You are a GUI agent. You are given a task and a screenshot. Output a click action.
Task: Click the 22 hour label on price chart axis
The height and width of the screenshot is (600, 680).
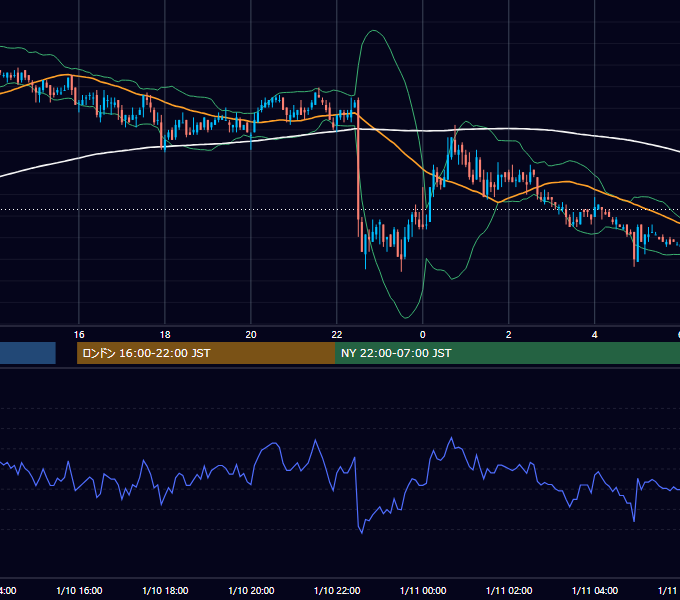(x=337, y=335)
